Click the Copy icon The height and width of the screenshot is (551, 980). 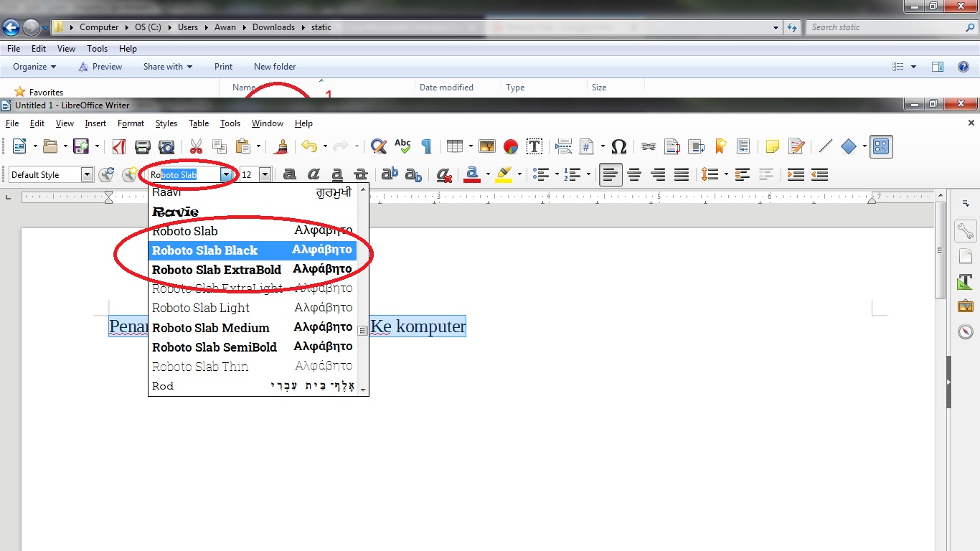tap(219, 146)
